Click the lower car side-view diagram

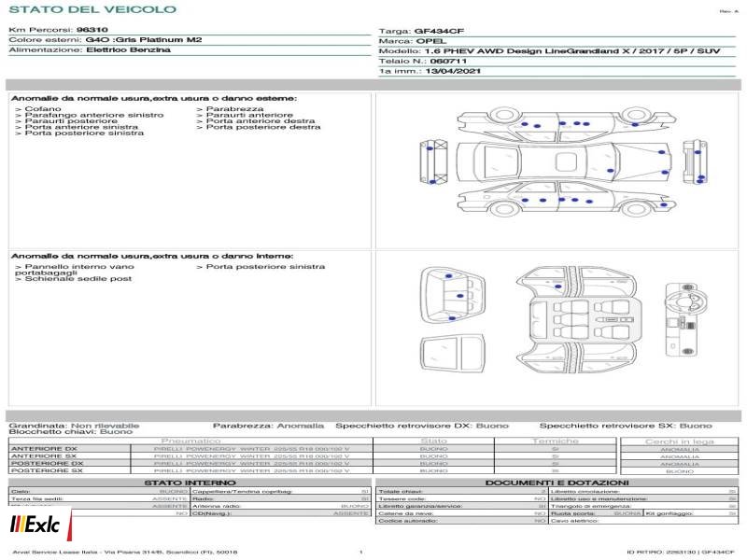[x=567, y=200]
